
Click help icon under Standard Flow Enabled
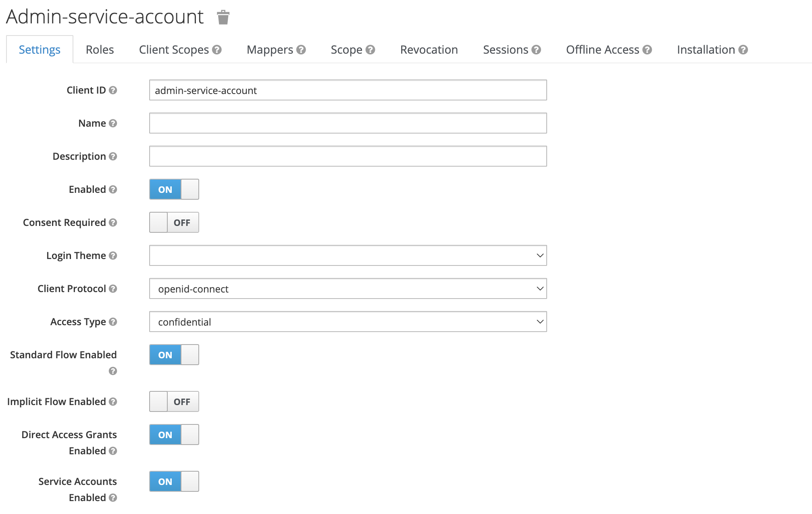[x=113, y=371]
